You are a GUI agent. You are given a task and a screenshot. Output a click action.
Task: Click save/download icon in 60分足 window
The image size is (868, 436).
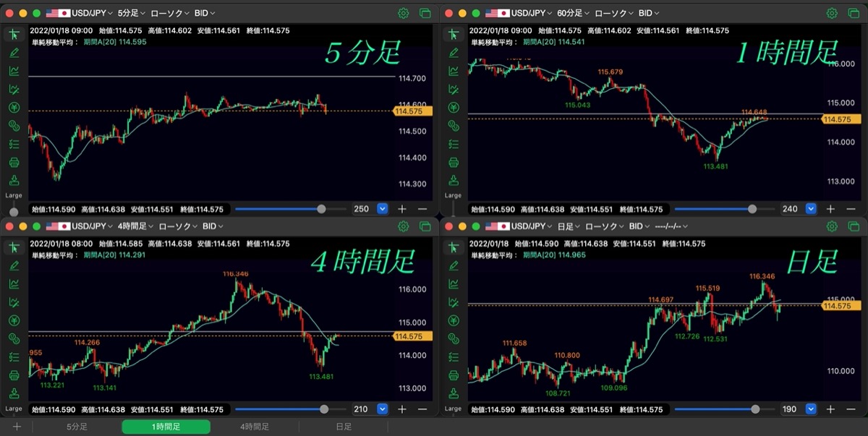[454, 180]
